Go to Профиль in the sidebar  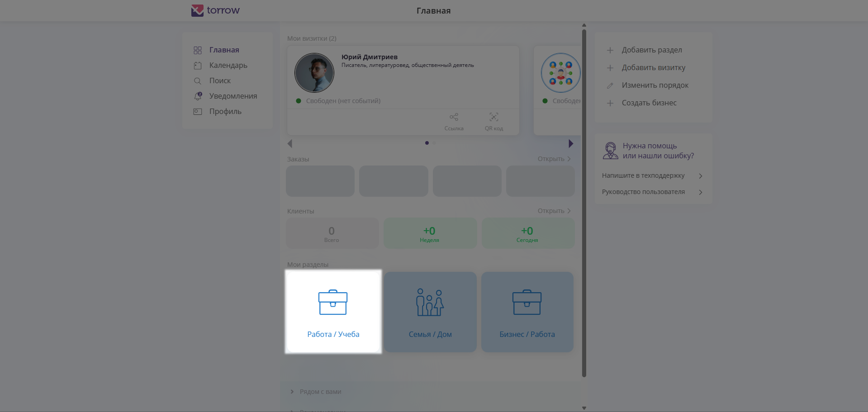pos(225,111)
